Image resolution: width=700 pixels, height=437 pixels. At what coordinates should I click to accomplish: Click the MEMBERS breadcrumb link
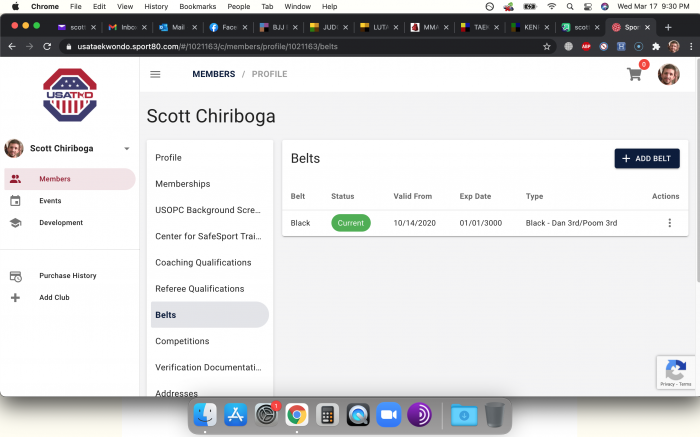(x=213, y=74)
